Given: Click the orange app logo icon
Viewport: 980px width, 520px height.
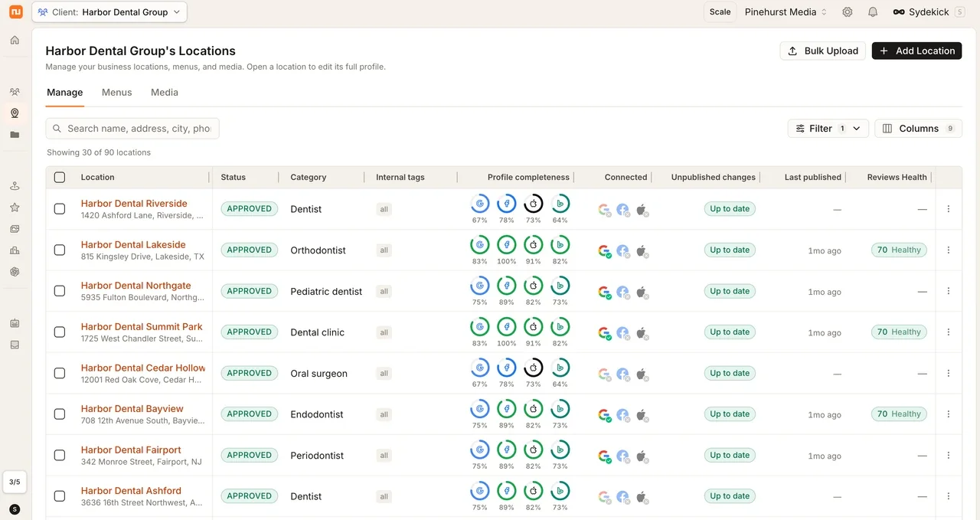Looking at the screenshot, I should coord(15,11).
